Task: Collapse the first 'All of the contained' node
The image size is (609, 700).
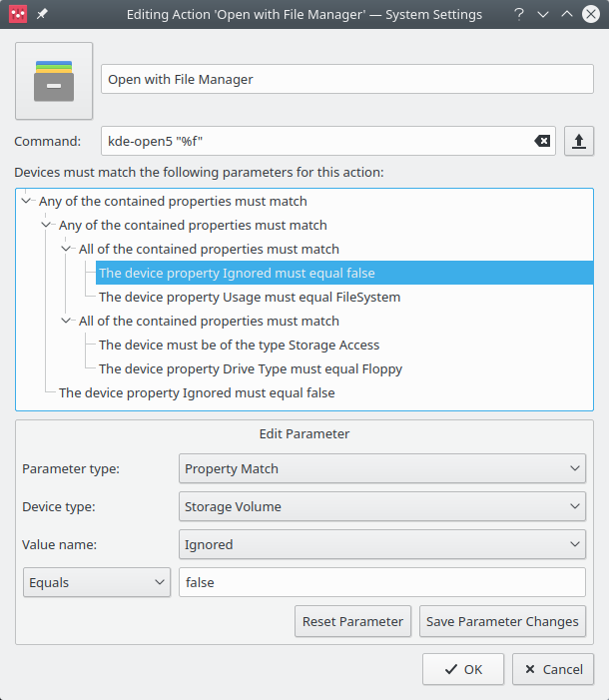Action: pyautogui.click(x=66, y=249)
